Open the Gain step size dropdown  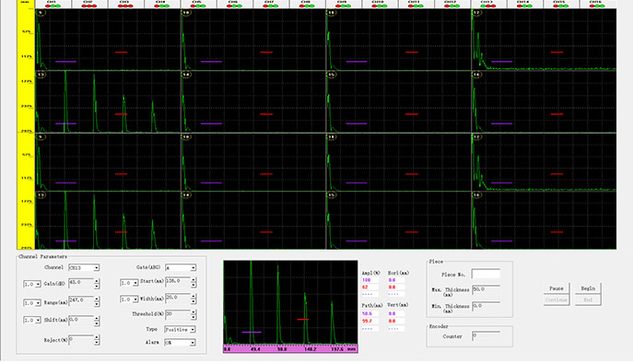(x=32, y=285)
